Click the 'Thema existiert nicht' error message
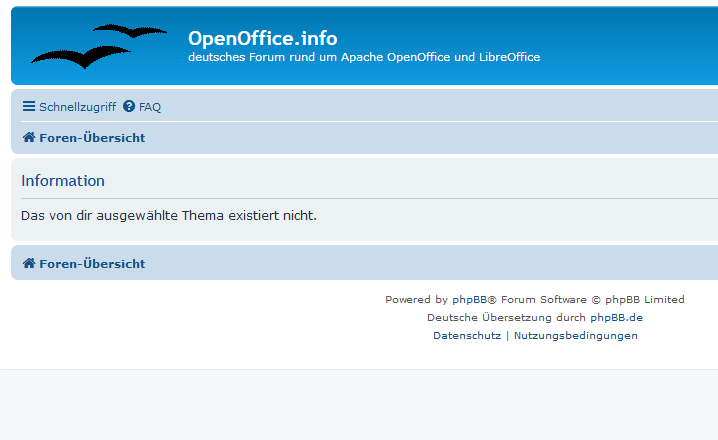718x440 pixels. click(168, 215)
